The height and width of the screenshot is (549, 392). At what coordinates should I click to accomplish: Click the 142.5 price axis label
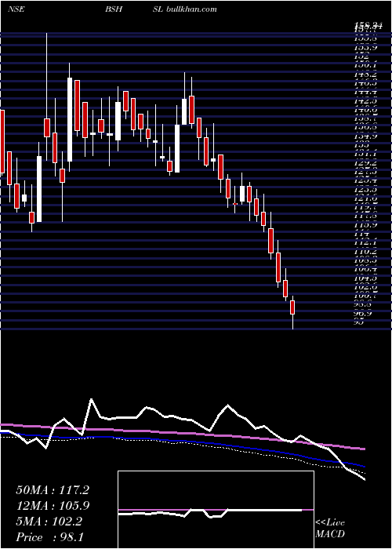tap(366, 101)
